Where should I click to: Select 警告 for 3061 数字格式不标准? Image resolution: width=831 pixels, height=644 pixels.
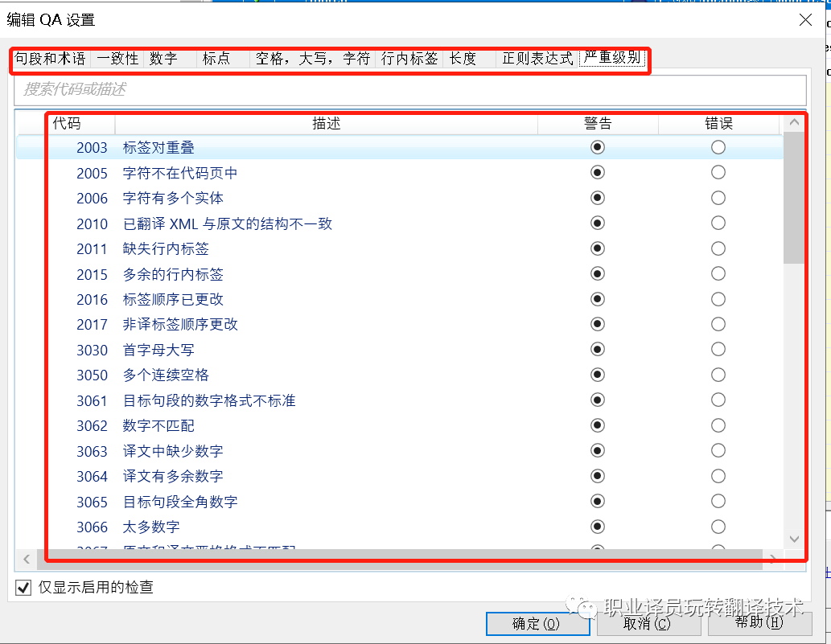click(598, 400)
